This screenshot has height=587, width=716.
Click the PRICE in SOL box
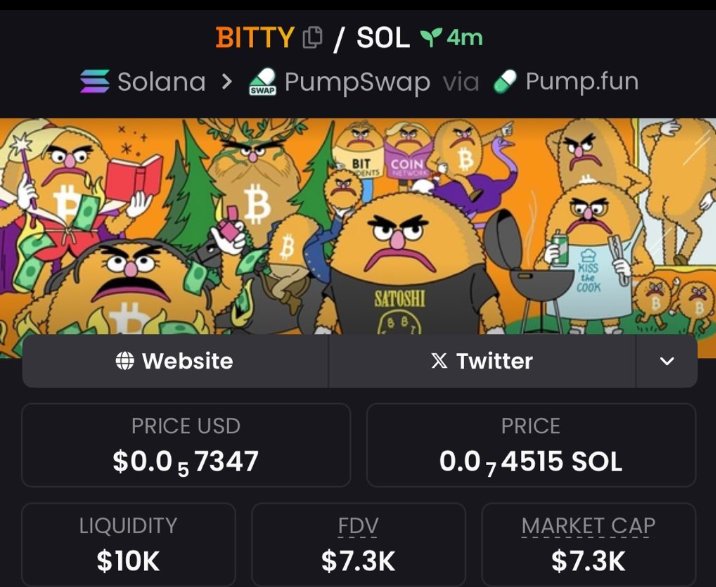(531, 445)
